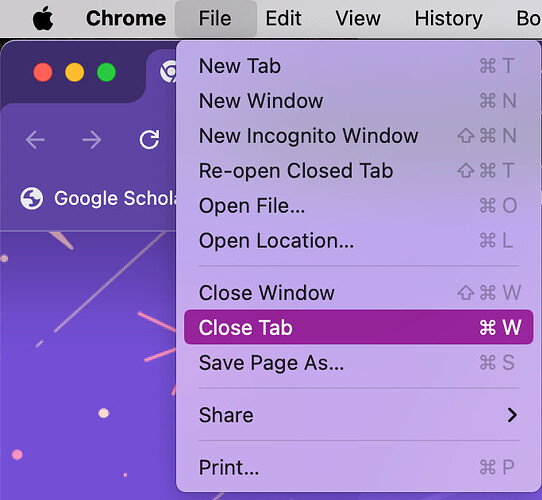542x500 pixels.
Task: Select Close Window menu item
Action: pyautogui.click(x=358, y=293)
